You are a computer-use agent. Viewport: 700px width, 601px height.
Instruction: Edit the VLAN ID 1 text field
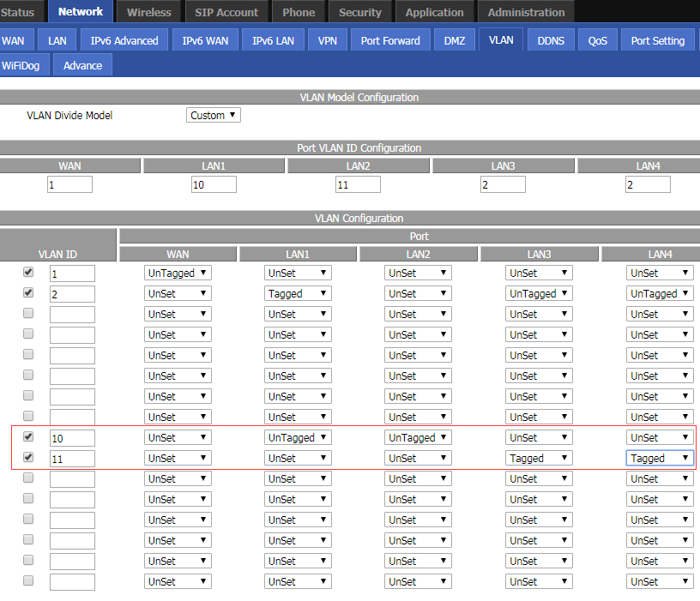pos(72,273)
